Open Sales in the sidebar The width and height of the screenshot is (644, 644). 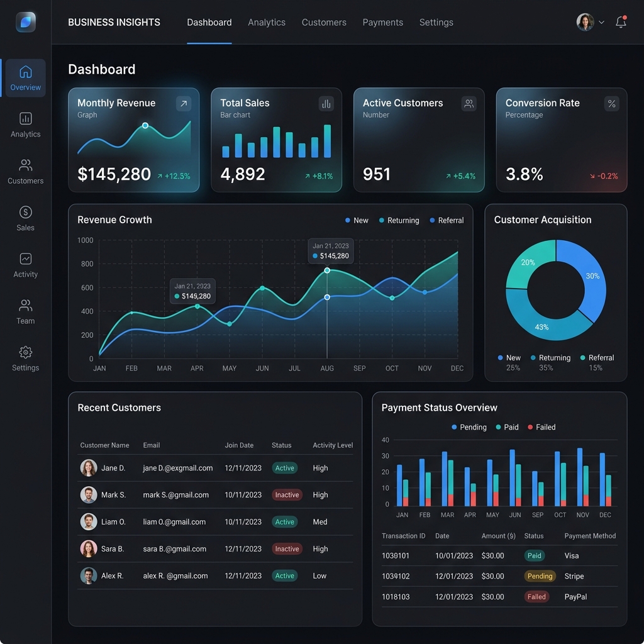[x=25, y=218]
